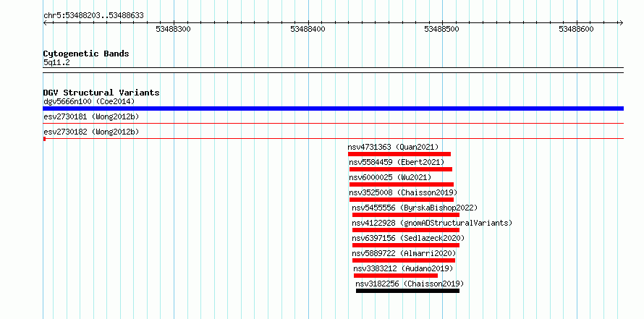The width and height of the screenshot is (644, 319).
Task: Open the nsv5889722 (Almarri2020) label
Action: (x=404, y=253)
